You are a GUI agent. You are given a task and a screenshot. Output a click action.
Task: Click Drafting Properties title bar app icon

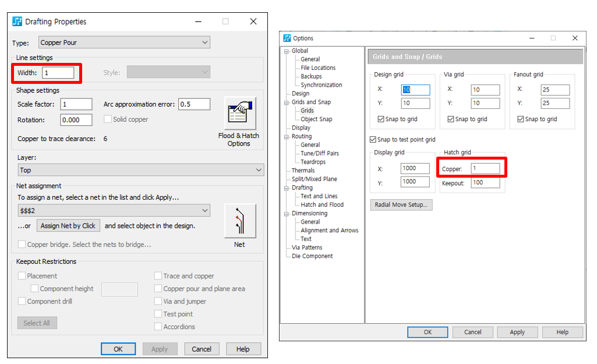coord(17,22)
